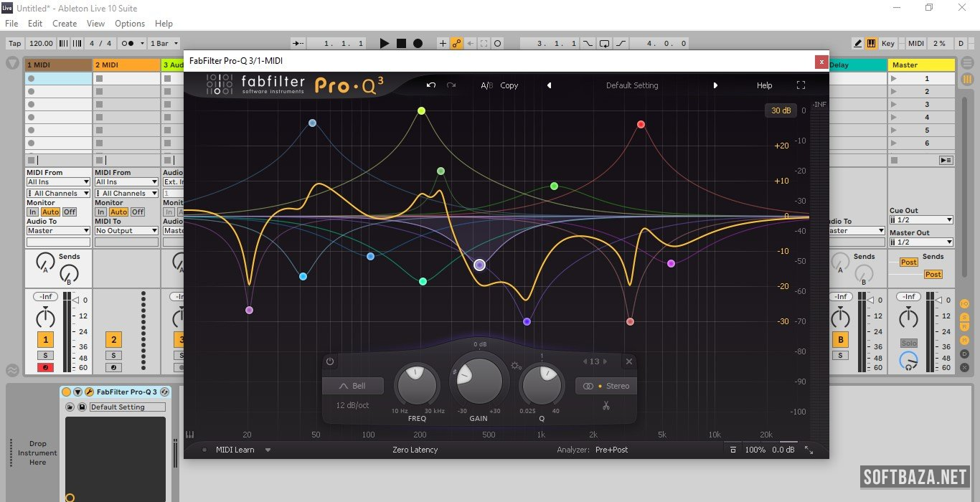Toggle the Session view selector icon

(x=968, y=79)
